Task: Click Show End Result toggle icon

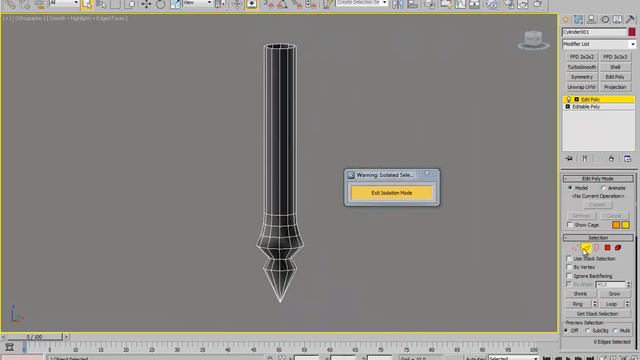Action: point(584,158)
